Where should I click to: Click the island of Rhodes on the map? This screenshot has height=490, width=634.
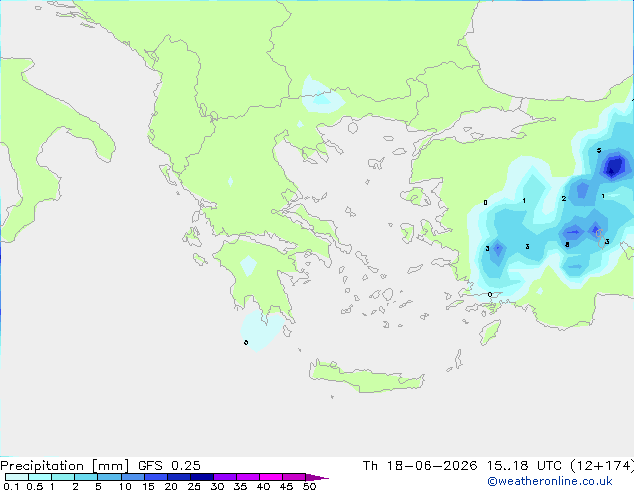coord(490,332)
